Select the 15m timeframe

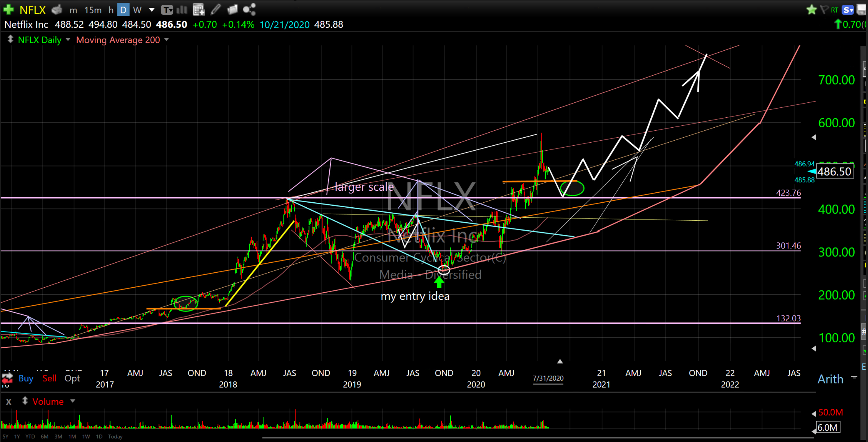(x=93, y=10)
